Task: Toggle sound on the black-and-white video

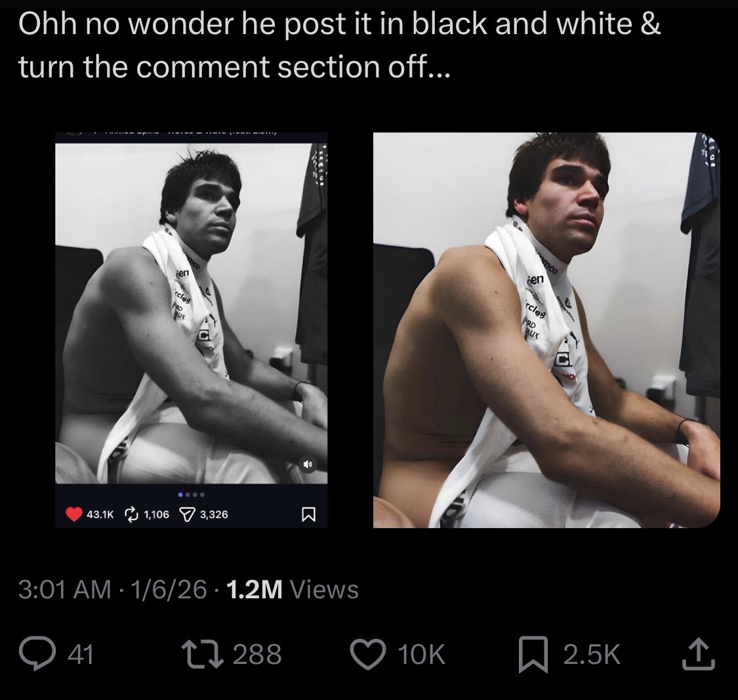Action: (308, 464)
